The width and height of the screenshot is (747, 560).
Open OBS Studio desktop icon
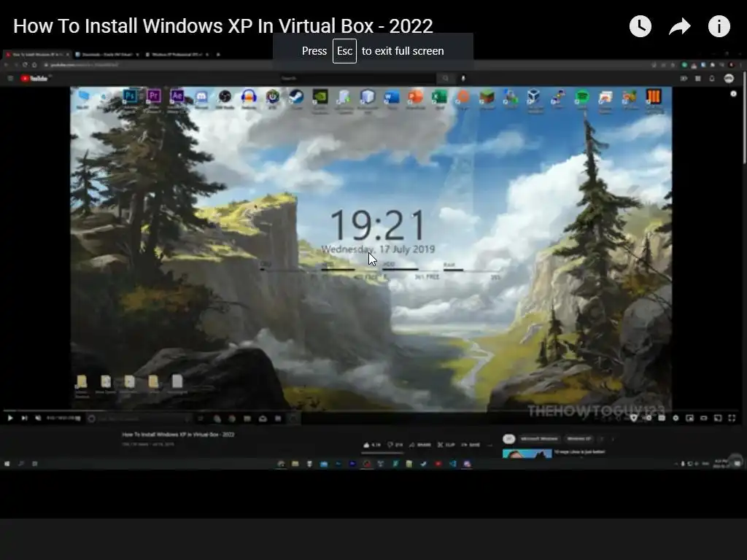click(x=225, y=97)
